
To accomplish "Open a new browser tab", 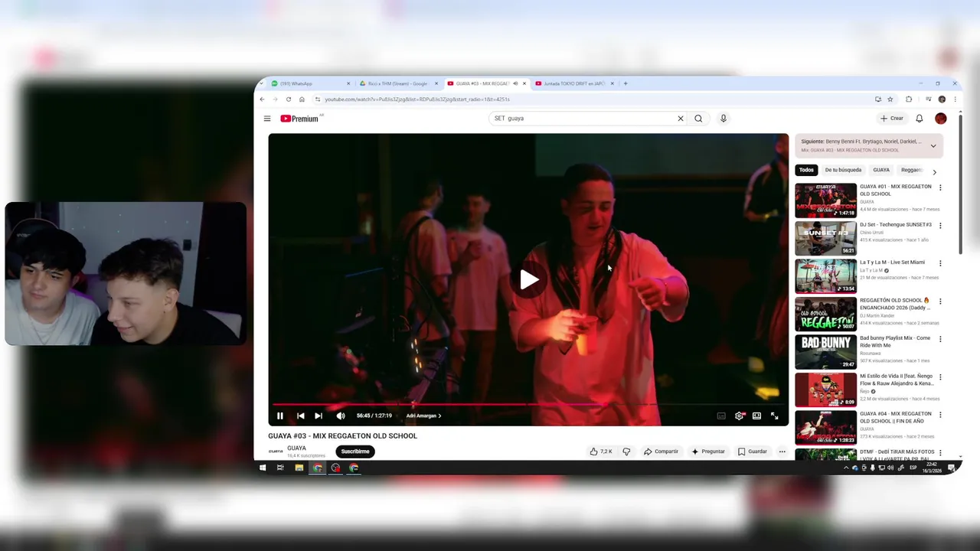I will click(x=626, y=83).
